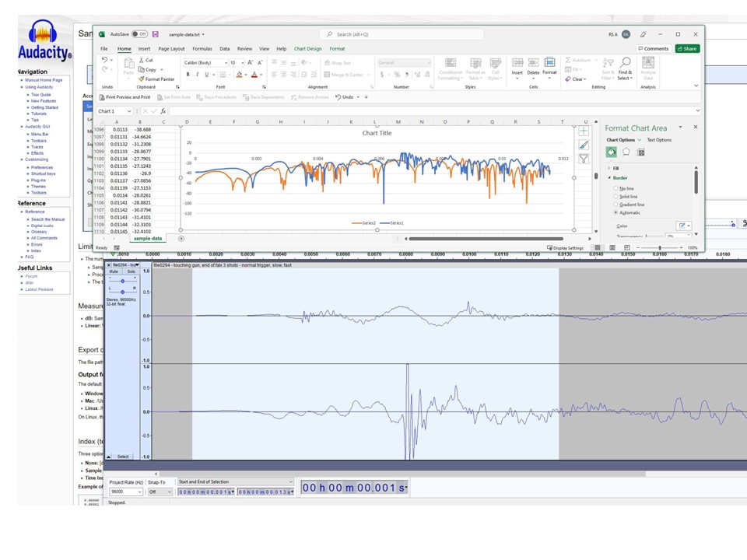Increase font size with the large A icon
Screen dimensions: 747x560
[x=250, y=62]
